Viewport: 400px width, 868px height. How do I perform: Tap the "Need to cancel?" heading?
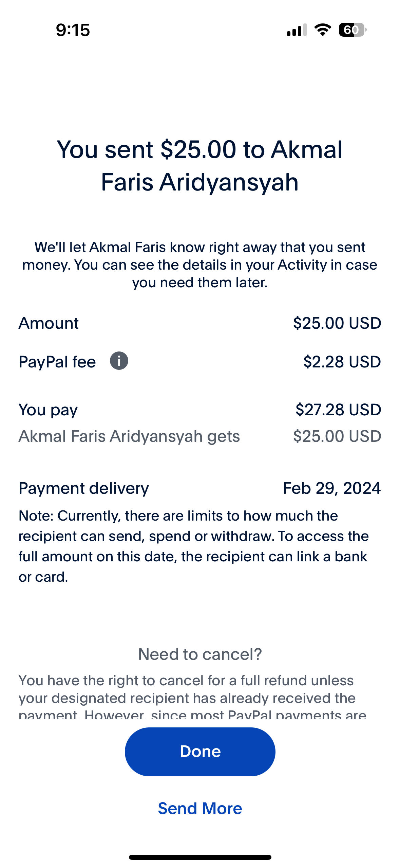(200, 654)
